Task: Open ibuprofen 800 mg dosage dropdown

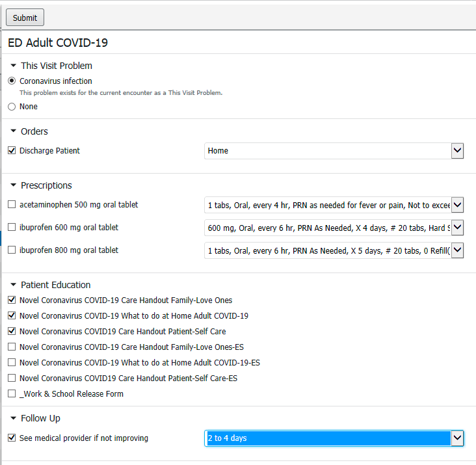Action: tap(457, 250)
